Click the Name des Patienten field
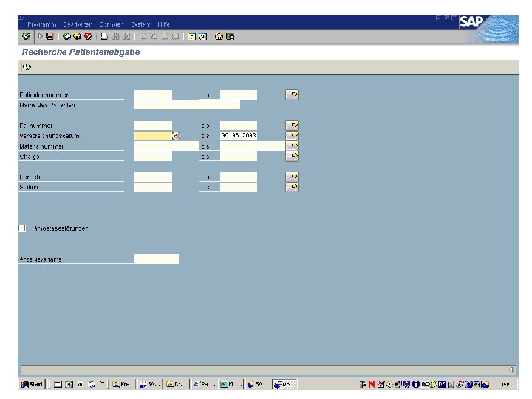The height and width of the screenshot is (399, 532). (187, 105)
